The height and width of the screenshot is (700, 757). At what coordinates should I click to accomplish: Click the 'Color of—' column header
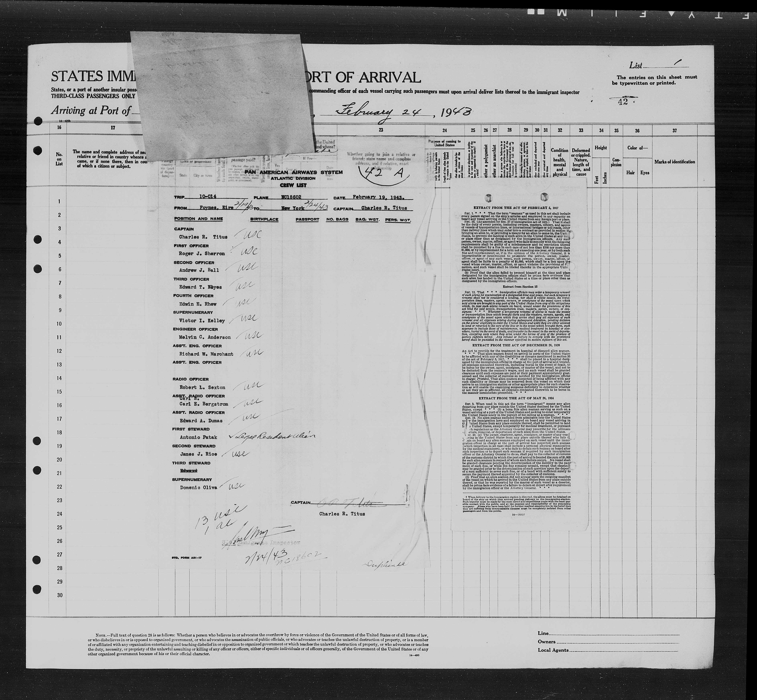coord(637,148)
